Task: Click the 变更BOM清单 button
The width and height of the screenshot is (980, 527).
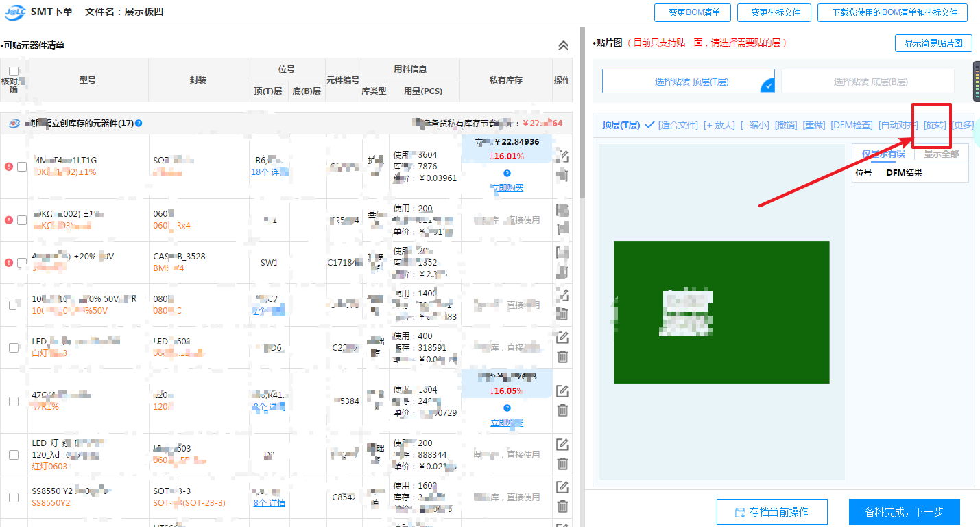Action: pyautogui.click(x=694, y=12)
